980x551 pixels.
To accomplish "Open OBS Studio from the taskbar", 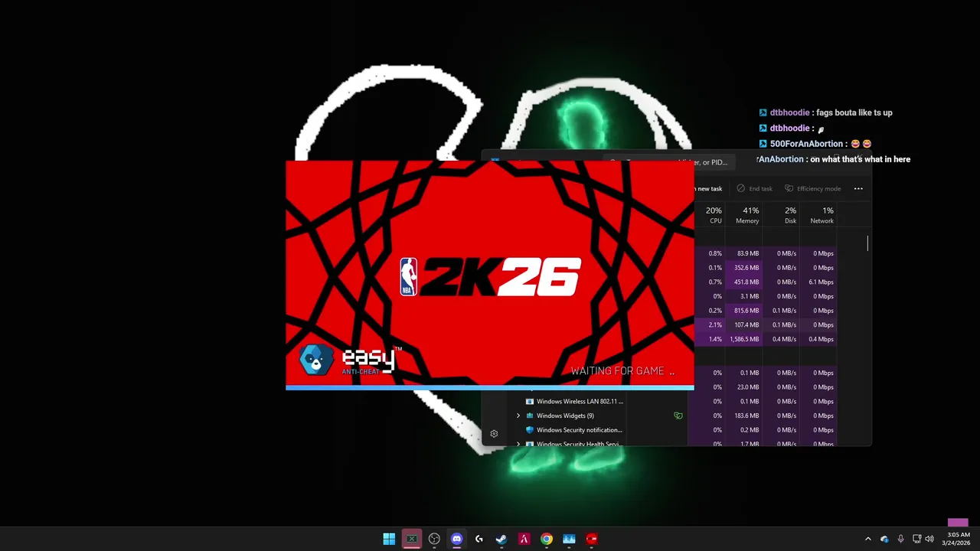I will tap(434, 539).
